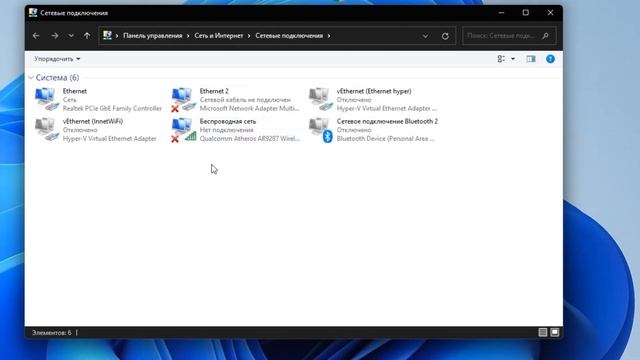Click the Ethernet 2 connection name
640x360 pixels.
[x=214, y=91]
